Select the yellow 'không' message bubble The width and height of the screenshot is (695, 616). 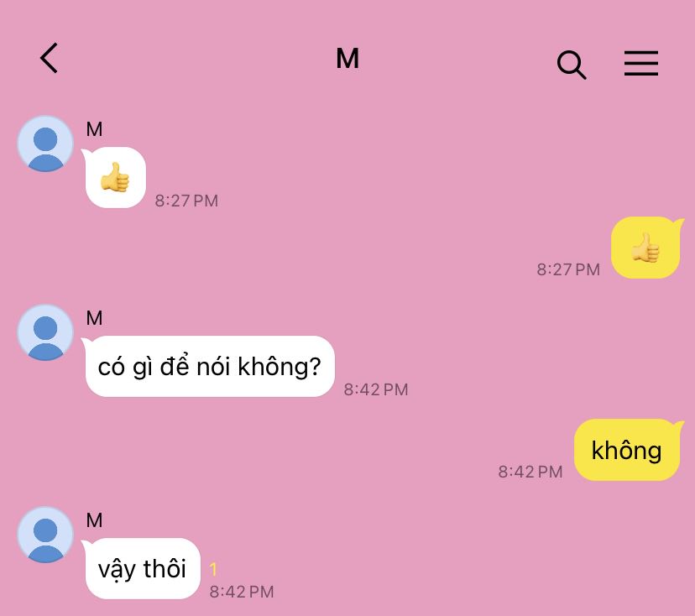628,449
